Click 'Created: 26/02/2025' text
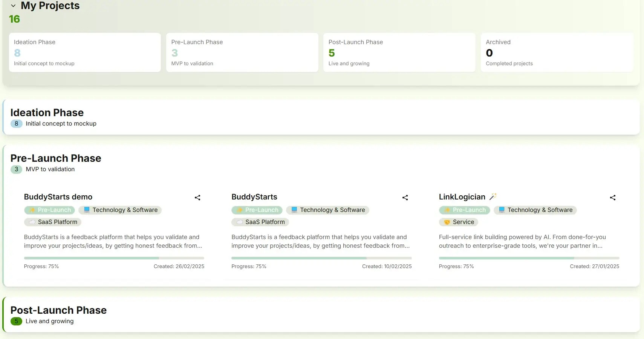The image size is (644, 339). pos(179,267)
